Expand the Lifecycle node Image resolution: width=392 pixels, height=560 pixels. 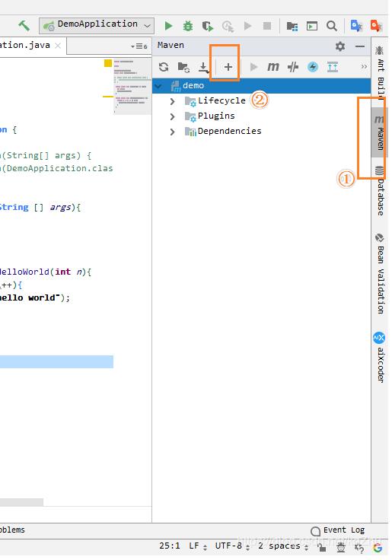pyautogui.click(x=172, y=101)
